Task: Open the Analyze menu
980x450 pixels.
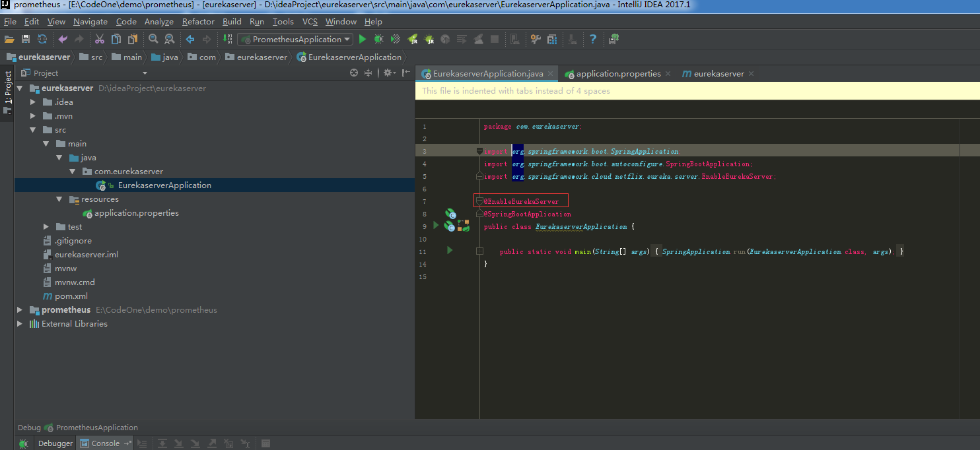Action: coord(158,21)
